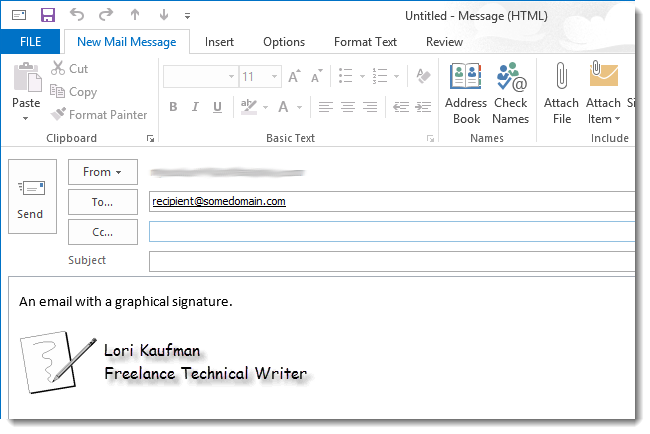
Task: Open the Attach Item menu
Action: tap(603, 93)
